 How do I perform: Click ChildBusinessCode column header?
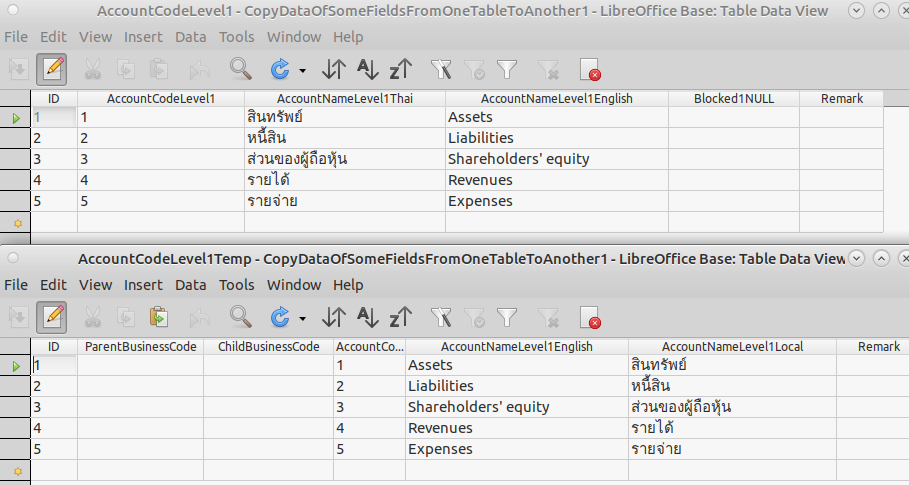268,347
